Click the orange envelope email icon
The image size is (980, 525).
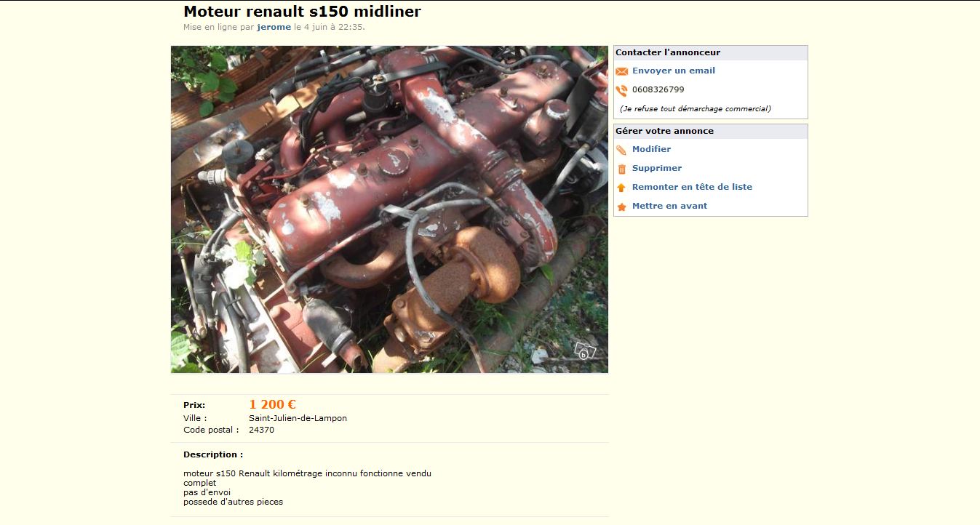point(621,71)
